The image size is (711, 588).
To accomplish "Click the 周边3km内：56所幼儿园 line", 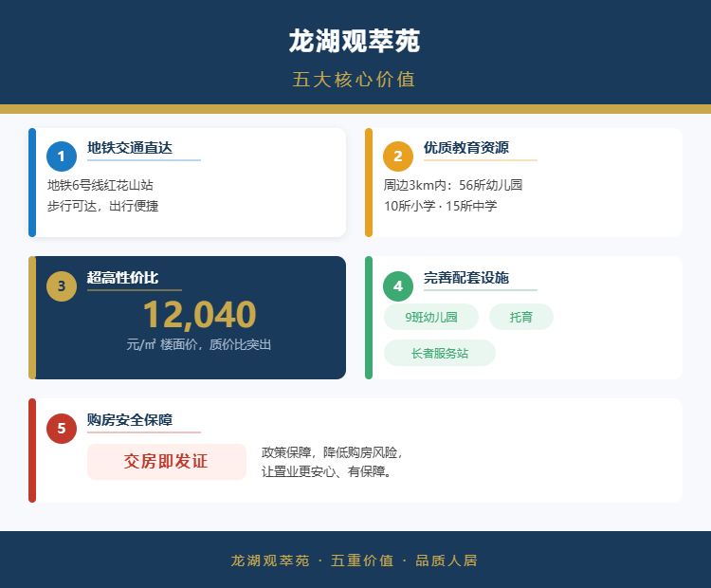I will pyautogui.click(x=453, y=185).
